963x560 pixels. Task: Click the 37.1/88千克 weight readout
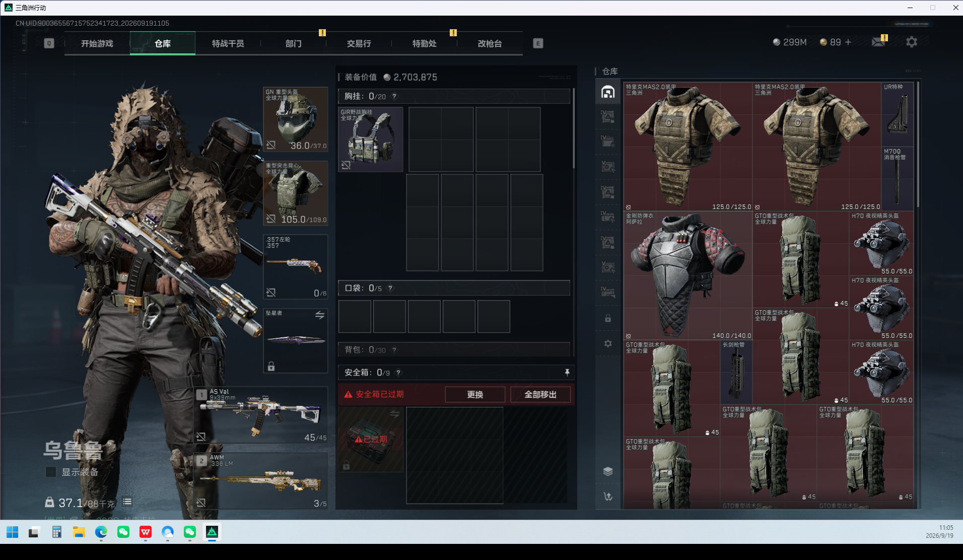(x=87, y=503)
